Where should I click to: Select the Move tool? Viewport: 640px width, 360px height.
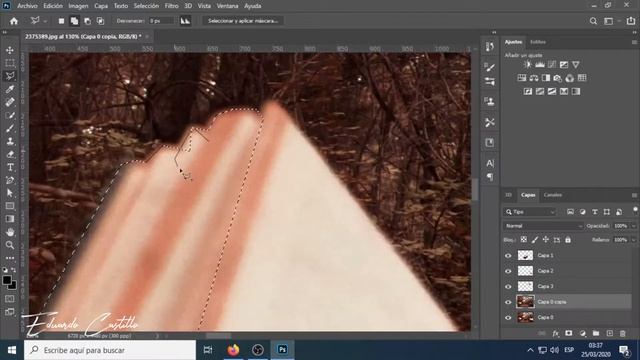tap(10, 50)
